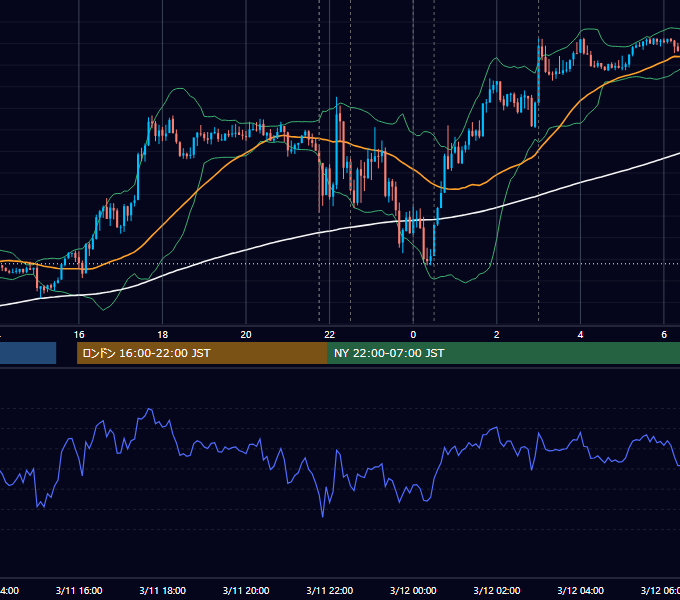Click the '3/12 04:00' date label
The width and height of the screenshot is (680, 600).
click(x=580, y=590)
